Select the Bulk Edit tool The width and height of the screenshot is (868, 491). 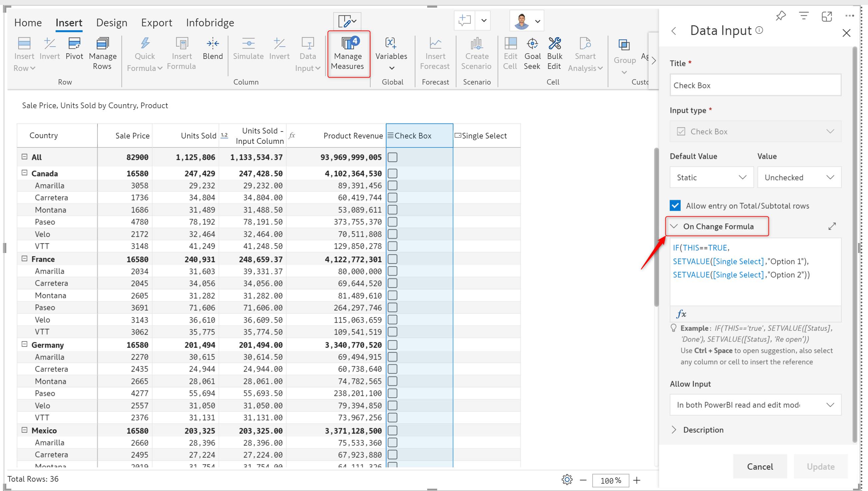[x=554, y=44]
